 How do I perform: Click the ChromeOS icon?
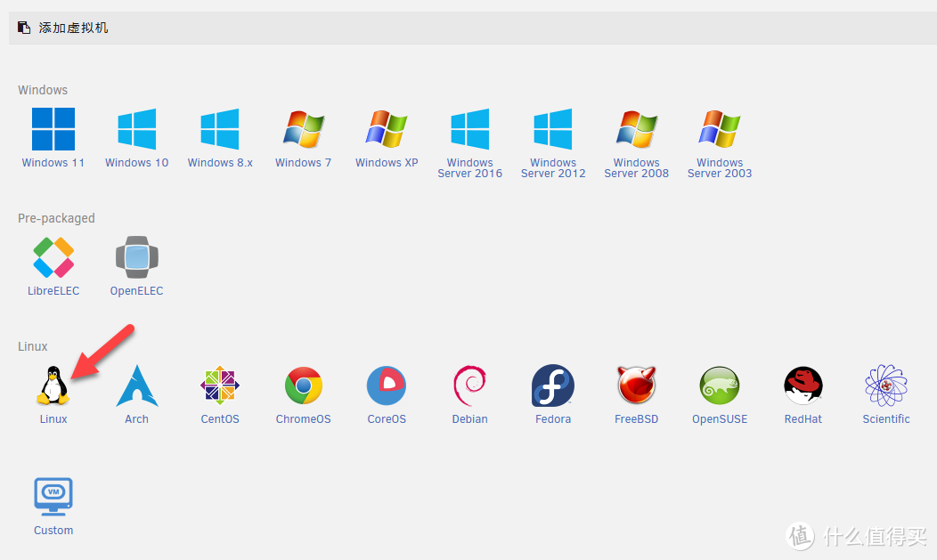coord(303,386)
